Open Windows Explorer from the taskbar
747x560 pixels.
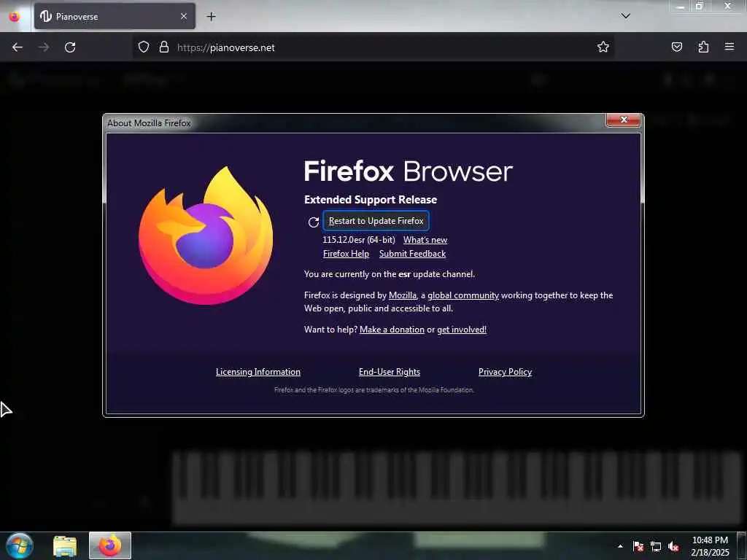coord(65,546)
